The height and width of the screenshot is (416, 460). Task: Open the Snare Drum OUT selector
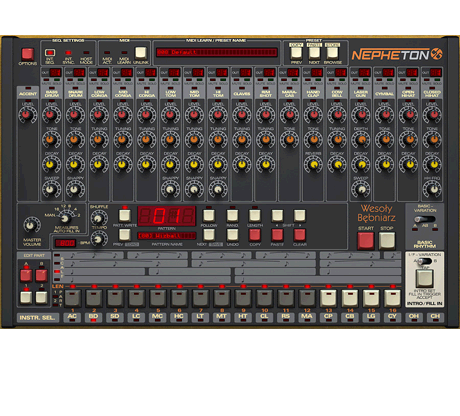point(79,72)
